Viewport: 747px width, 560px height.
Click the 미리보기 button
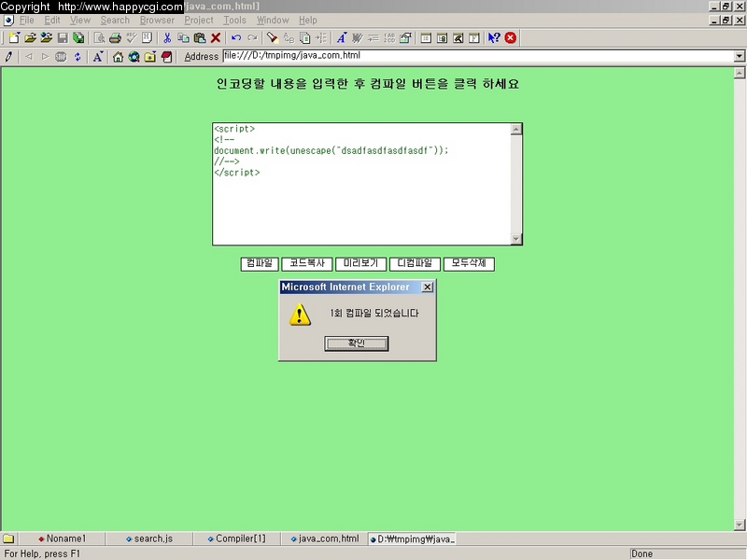click(x=360, y=264)
